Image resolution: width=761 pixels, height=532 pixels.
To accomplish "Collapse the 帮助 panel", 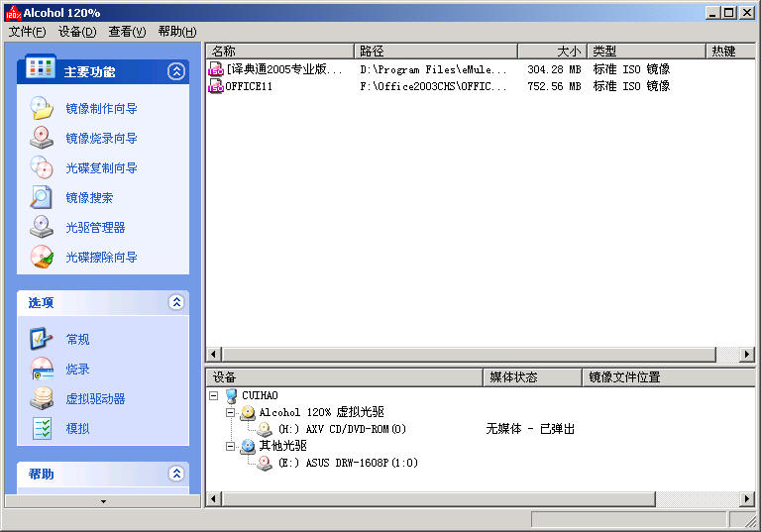I will (176, 474).
